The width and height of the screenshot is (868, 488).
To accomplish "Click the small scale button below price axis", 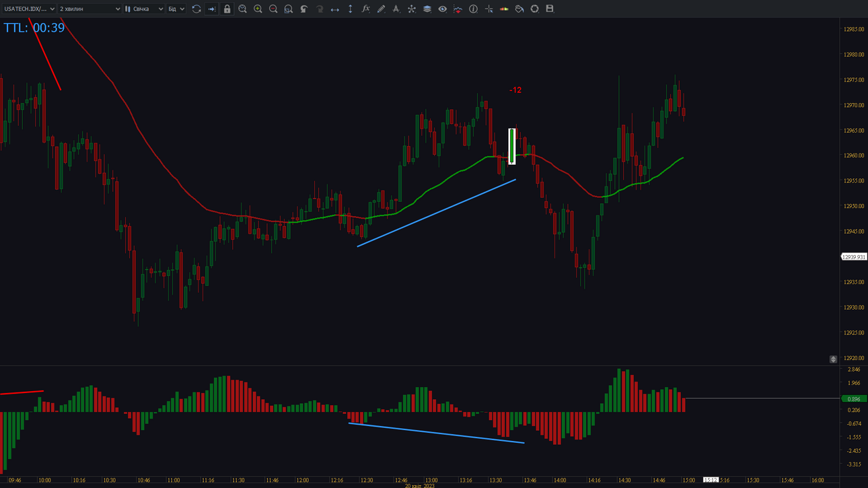I will coord(833,359).
